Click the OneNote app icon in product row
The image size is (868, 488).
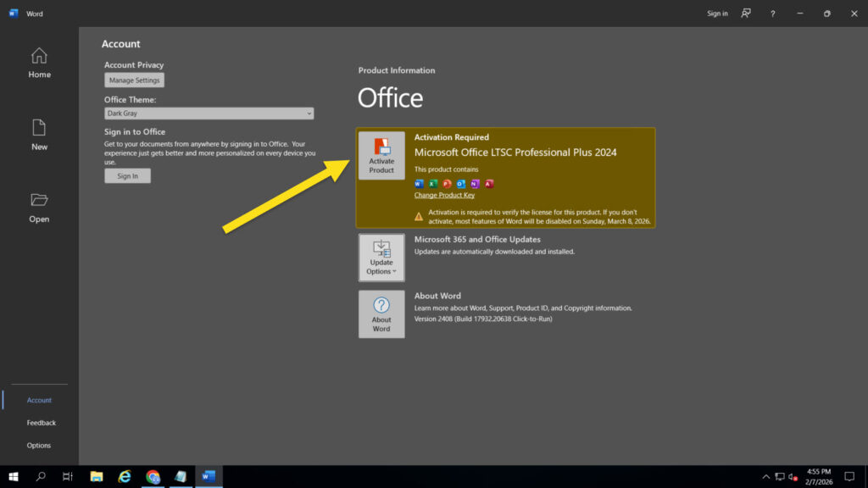pos(475,184)
